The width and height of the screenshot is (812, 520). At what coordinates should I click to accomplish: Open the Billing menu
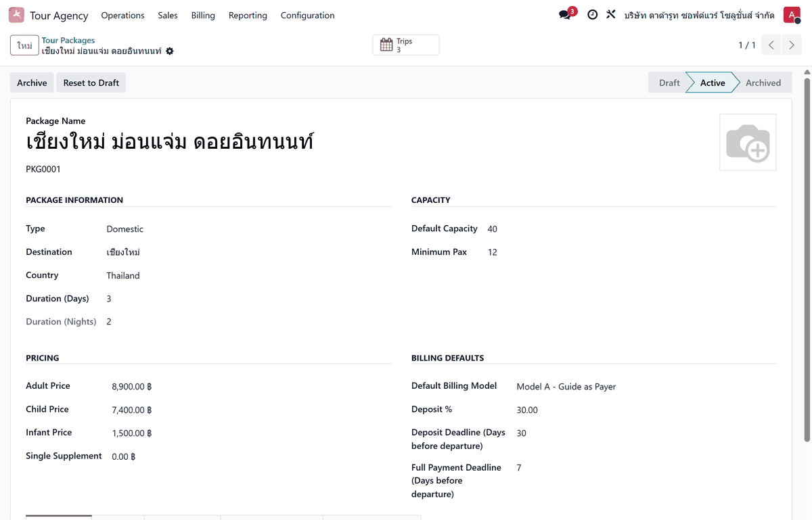pos(203,15)
